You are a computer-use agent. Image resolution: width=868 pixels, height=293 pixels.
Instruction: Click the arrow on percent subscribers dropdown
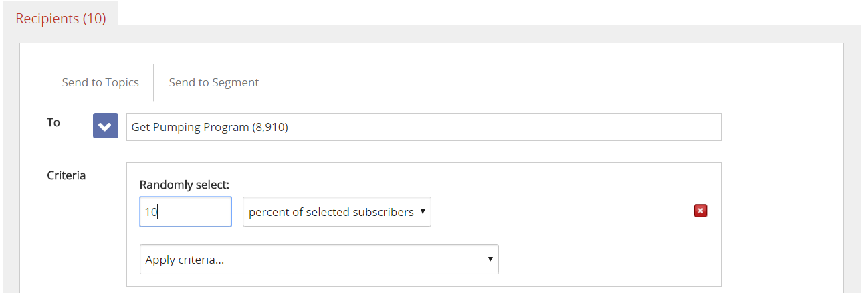point(423,211)
